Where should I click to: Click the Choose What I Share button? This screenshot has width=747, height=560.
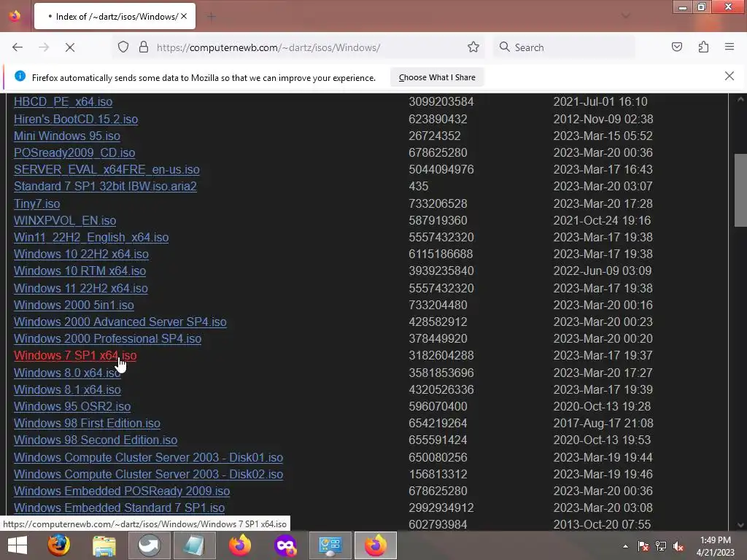[x=437, y=77]
